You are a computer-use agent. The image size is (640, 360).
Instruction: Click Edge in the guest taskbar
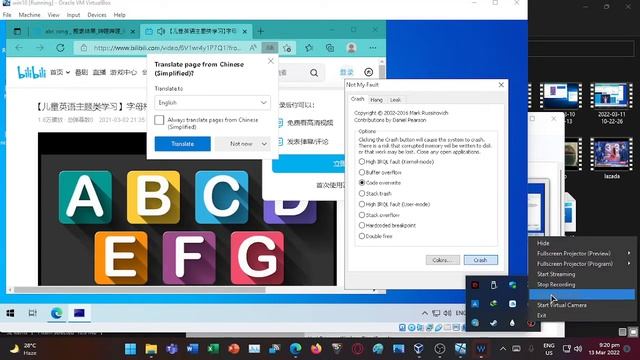tap(56, 313)
